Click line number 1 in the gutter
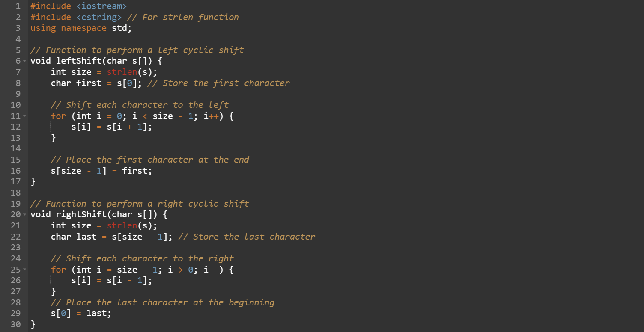The width and height of the screenshot is (644, 332). 18,6
